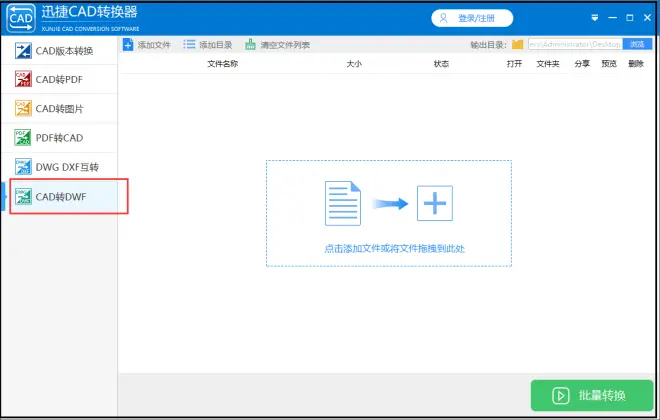Screen dimensions: 660x420
Task: Click the CAD版本转换 icon
Action: click(x=23, y=51)
